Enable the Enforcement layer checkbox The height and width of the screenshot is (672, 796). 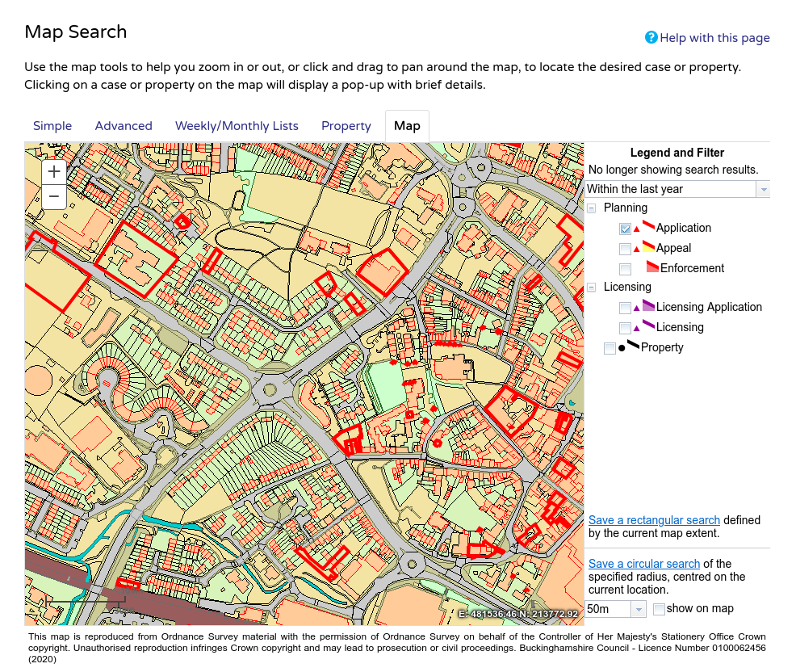click(x=625, y=268)
